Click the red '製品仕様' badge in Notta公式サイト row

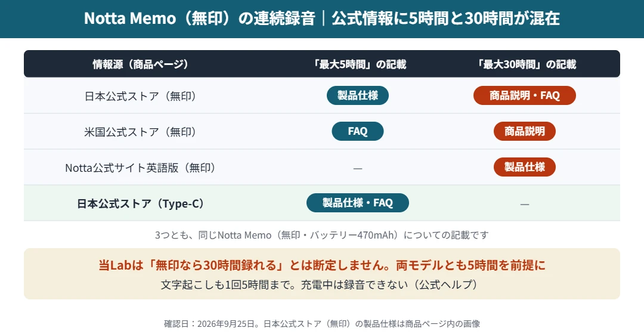coord(525,167)
